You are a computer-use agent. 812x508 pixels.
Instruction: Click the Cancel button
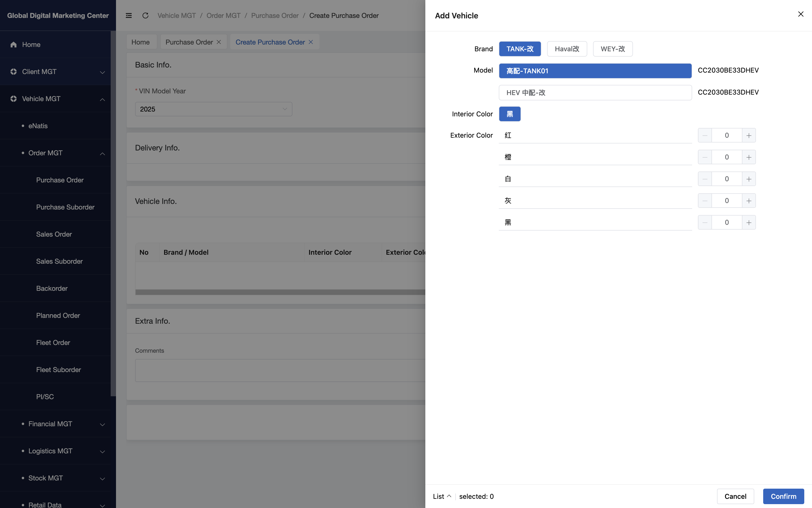[735, 497]
